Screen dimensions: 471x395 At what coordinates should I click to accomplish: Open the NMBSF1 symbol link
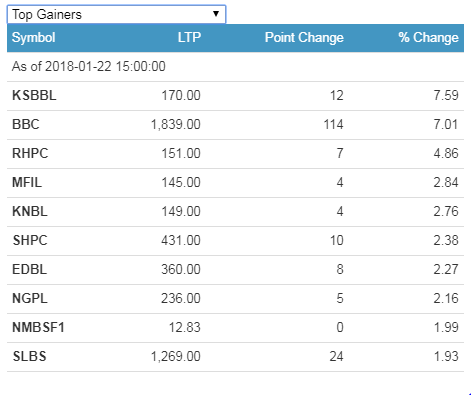click(38, 327)
